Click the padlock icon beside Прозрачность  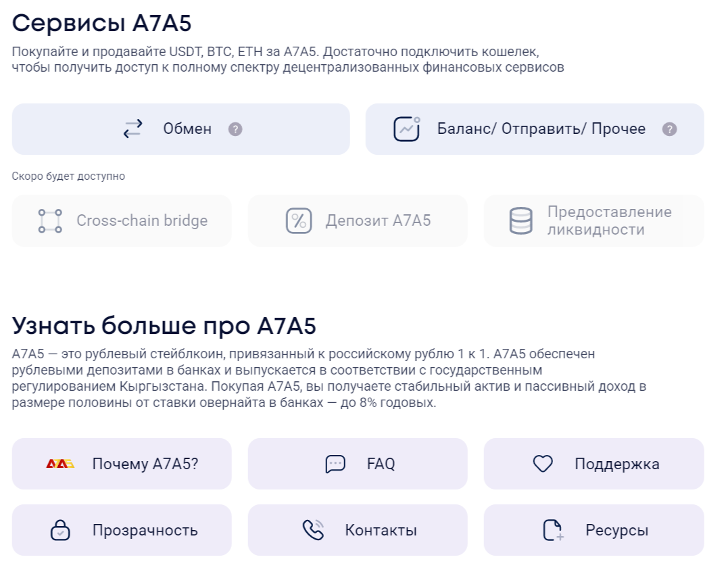coord(61,530)
